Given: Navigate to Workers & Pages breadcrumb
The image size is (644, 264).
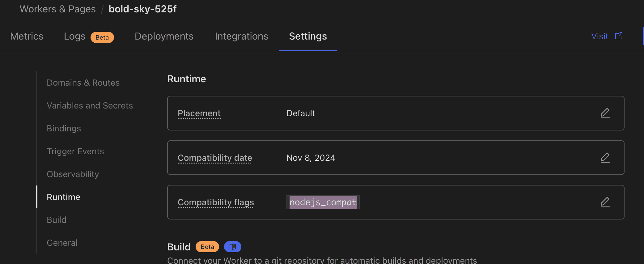Looking at the screenshot, I should (x=57, y=9).
